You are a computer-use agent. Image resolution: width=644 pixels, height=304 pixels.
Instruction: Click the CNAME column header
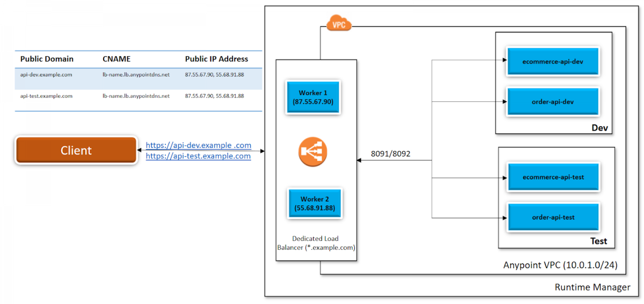tap(116, 59)
